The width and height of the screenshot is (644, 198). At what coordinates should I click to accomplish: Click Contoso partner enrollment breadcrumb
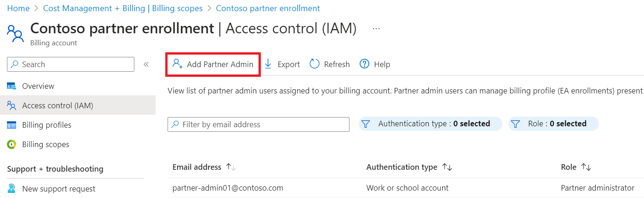[x=268, y=8]
